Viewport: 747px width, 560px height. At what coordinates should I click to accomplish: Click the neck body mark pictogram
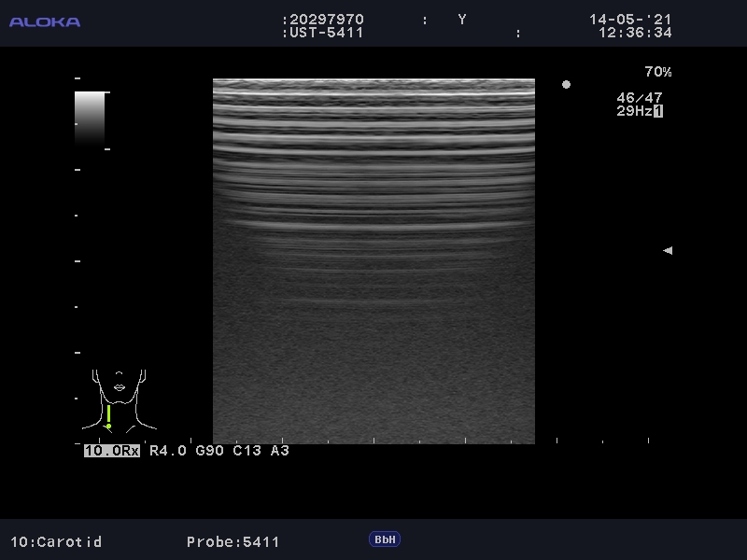pos(119,399)
